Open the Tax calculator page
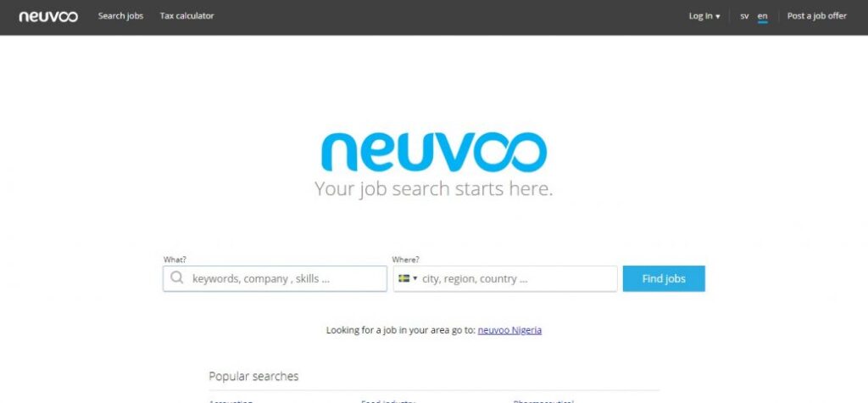The height and width of the screenshot is (403, 868). [186, 16]
